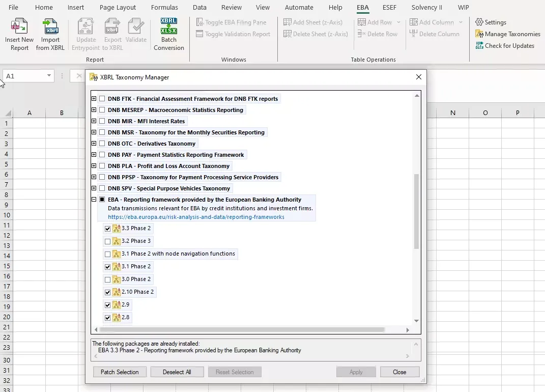Select column N header in the spreadsheet
Viewport: 545px width, 392px height.
pyautogui.click(x=452, y=113)
